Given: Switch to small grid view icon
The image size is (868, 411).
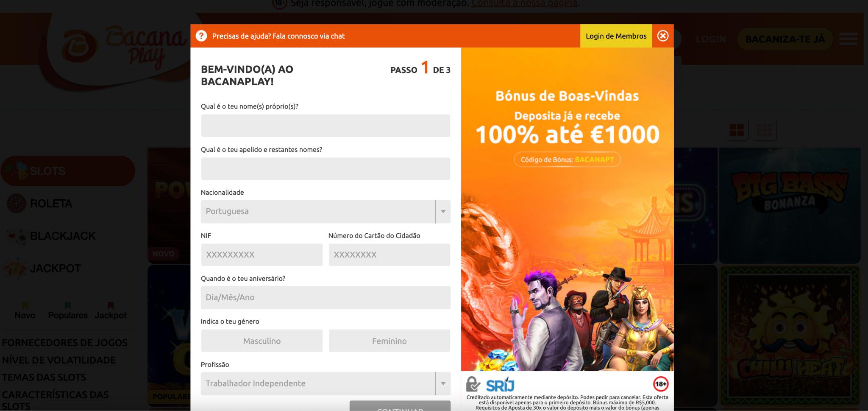Looking at the screenshot, I should [765, 130].
